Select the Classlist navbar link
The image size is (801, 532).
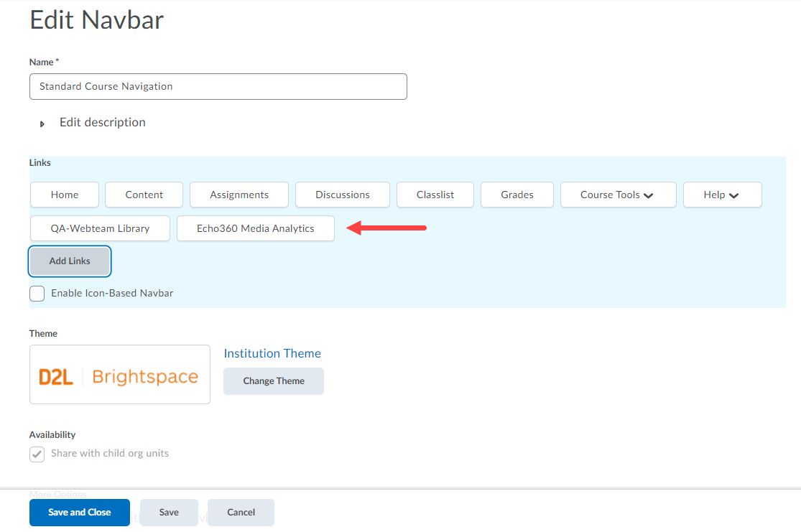click(435, 195)
